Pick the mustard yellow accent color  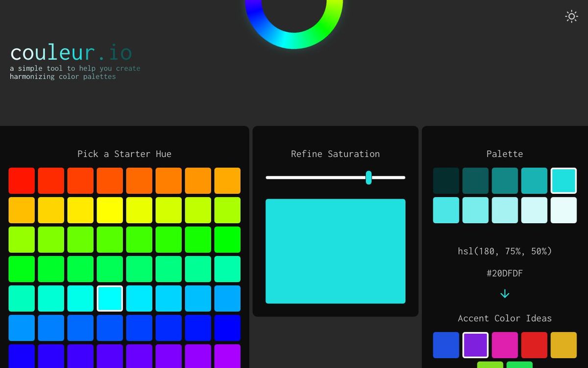pyautogui.click(x=563, y=345)
